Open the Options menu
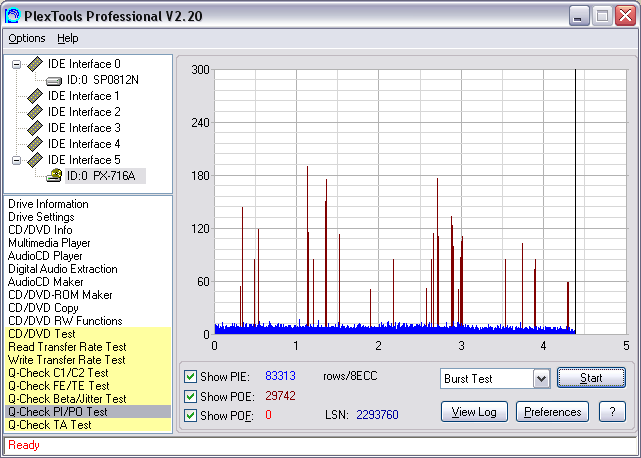The width and height of the screenshot is (641, 458). [x=27, y=38]
